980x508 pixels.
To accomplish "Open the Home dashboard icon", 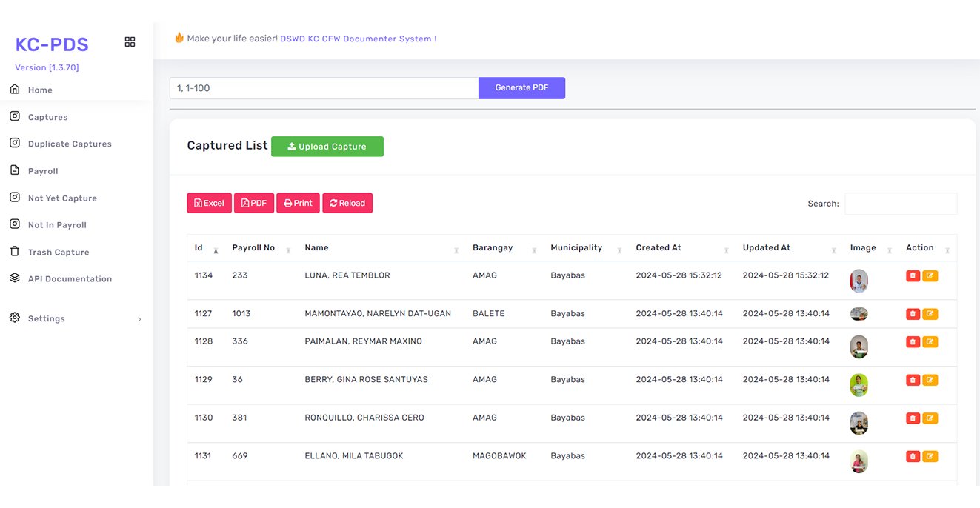I will (x=13, y=89).
